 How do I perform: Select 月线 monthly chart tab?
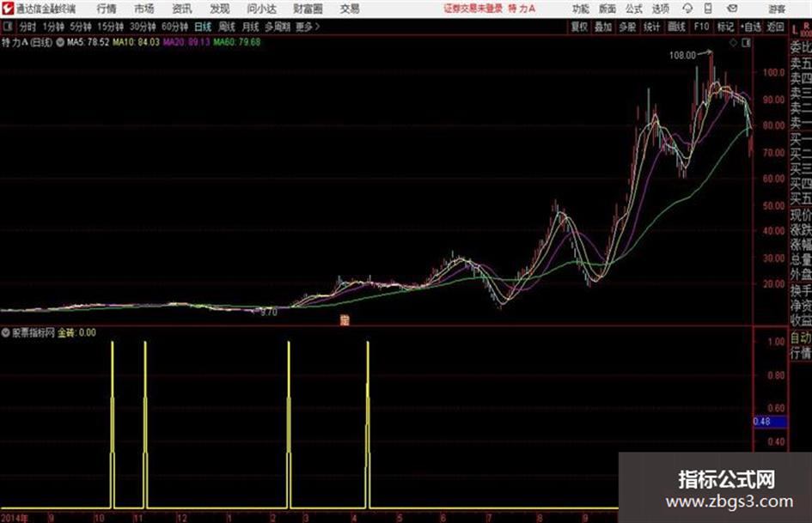tap(251, 27)
